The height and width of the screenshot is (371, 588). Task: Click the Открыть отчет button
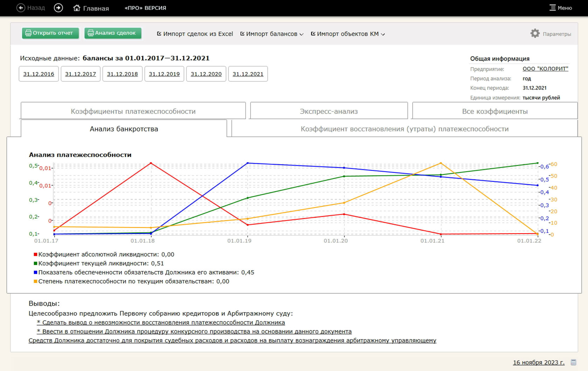[50, 33]
